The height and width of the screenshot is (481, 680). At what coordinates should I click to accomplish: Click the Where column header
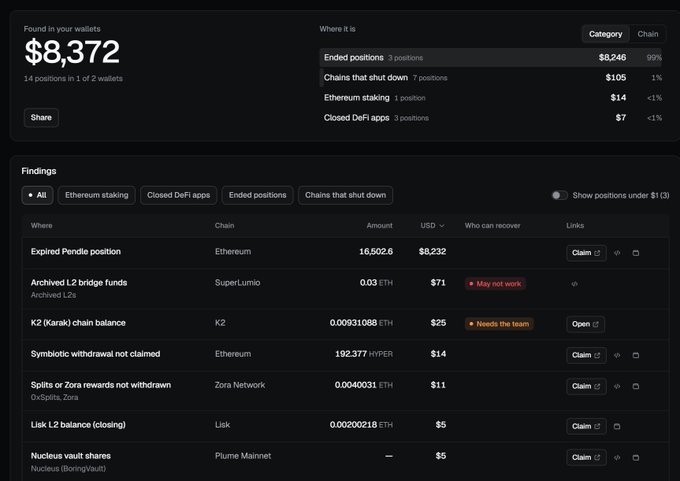coord(41,226)
